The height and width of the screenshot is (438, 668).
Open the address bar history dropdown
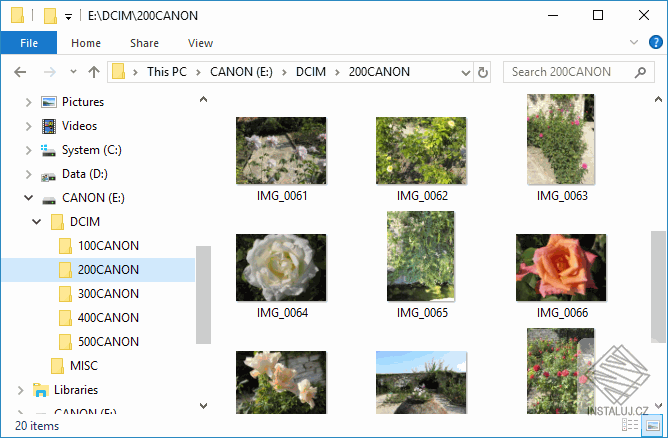click(x=466, y=72)
